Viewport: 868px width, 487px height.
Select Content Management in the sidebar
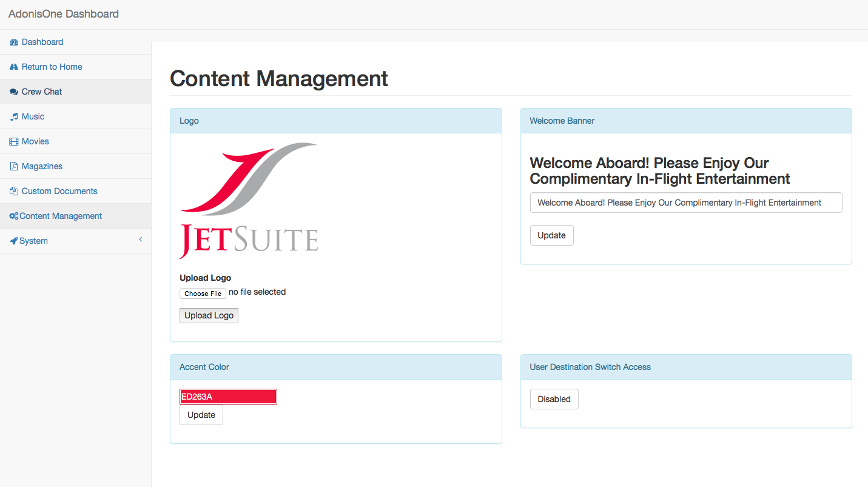75,216
